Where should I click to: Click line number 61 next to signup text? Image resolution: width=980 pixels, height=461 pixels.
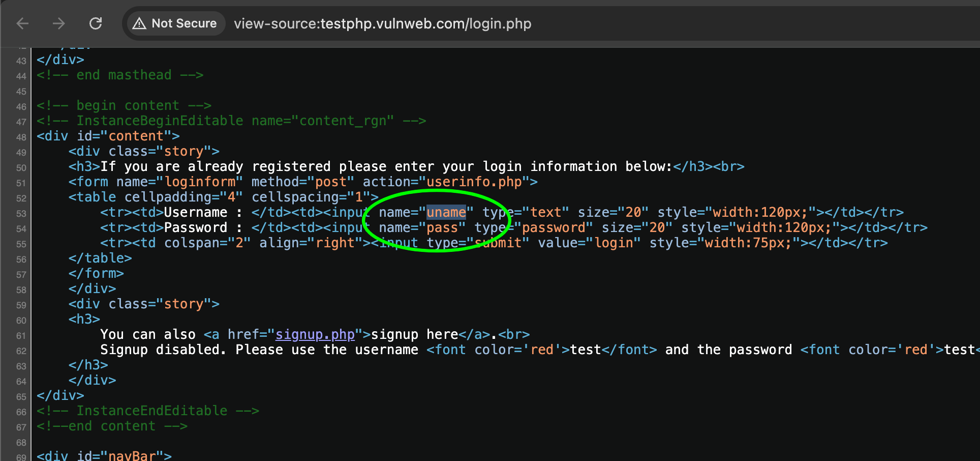pos(21,336)
